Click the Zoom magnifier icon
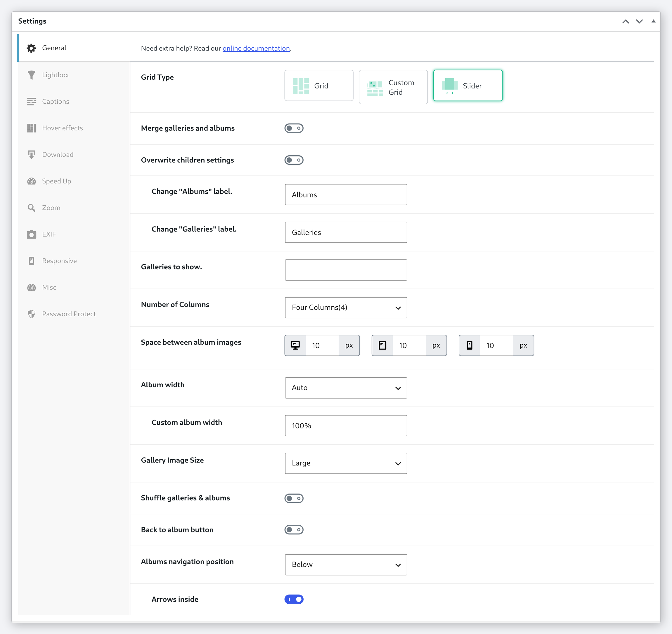672x634 pixels. 32,208
